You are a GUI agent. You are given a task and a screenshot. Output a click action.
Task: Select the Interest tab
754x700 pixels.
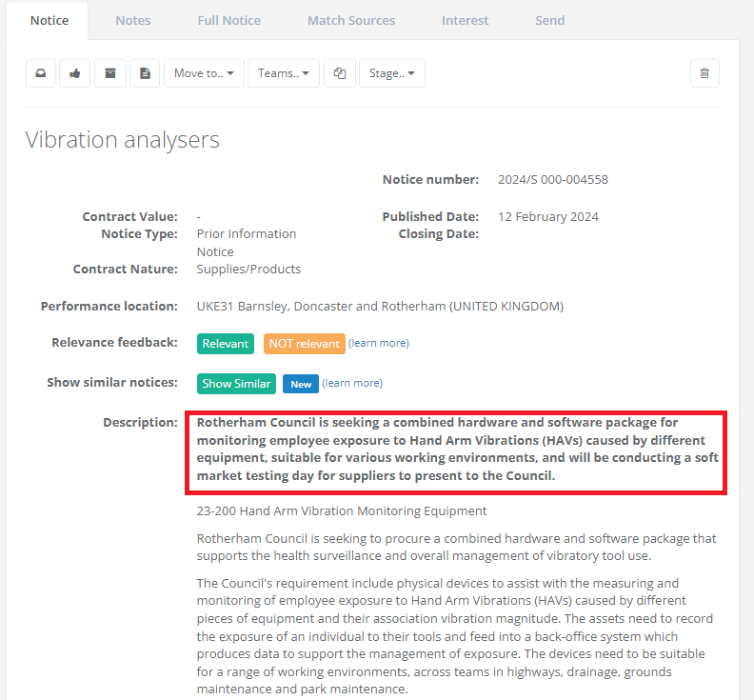pos(465,20)
